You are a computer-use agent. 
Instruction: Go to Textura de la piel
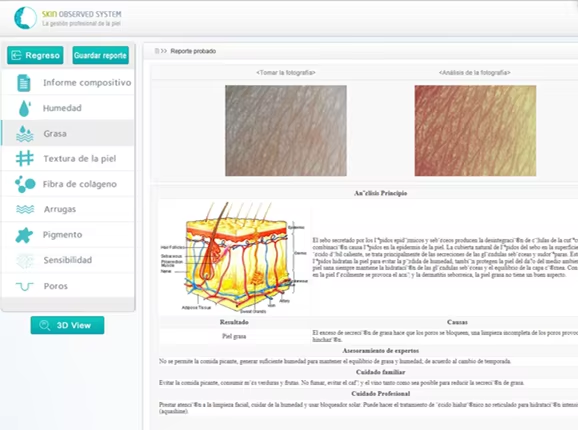click(x=68, y=159)
